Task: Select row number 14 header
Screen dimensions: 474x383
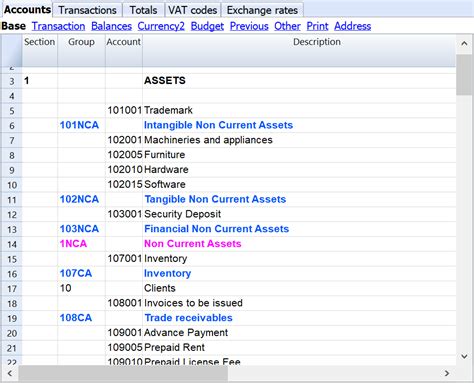Action: point(12,244)
